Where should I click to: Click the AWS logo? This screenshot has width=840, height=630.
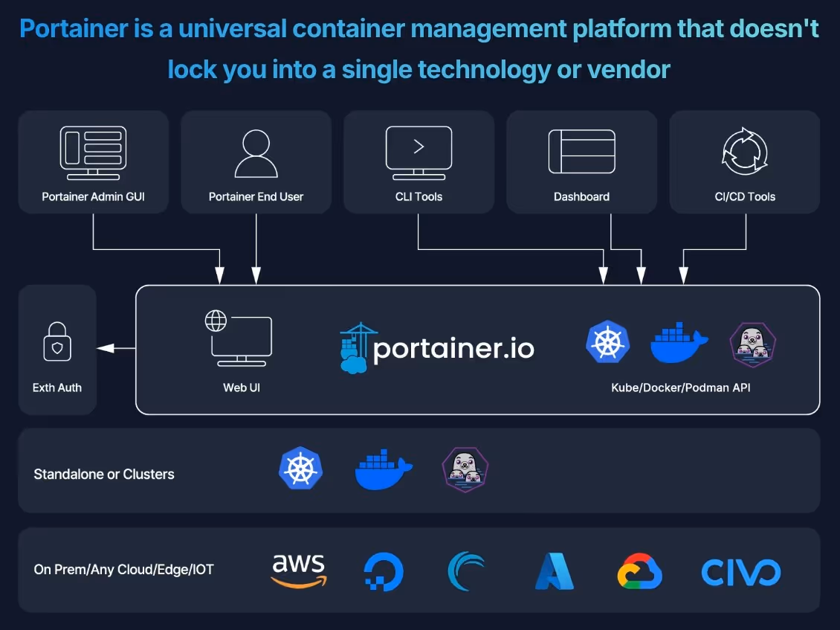[x=299, y=571]
